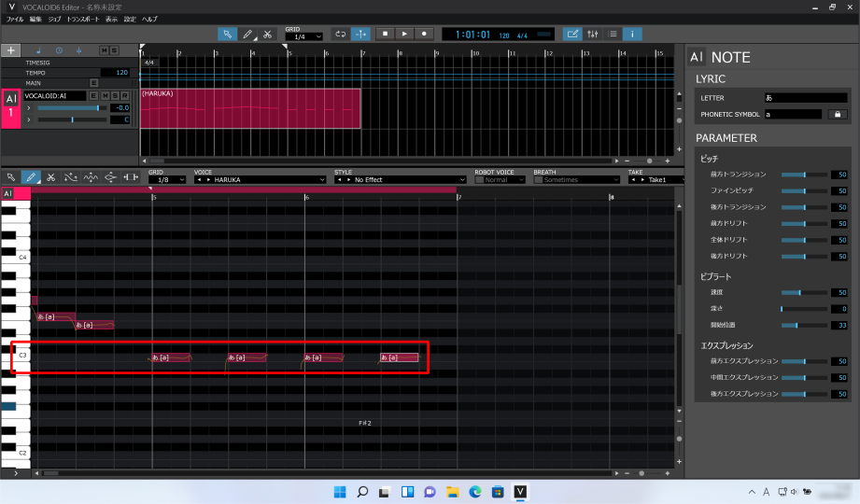Screen dimensions: 860x504
Task: Click the VOCALOID:AI track name field
Action: [x=54, y=96]
